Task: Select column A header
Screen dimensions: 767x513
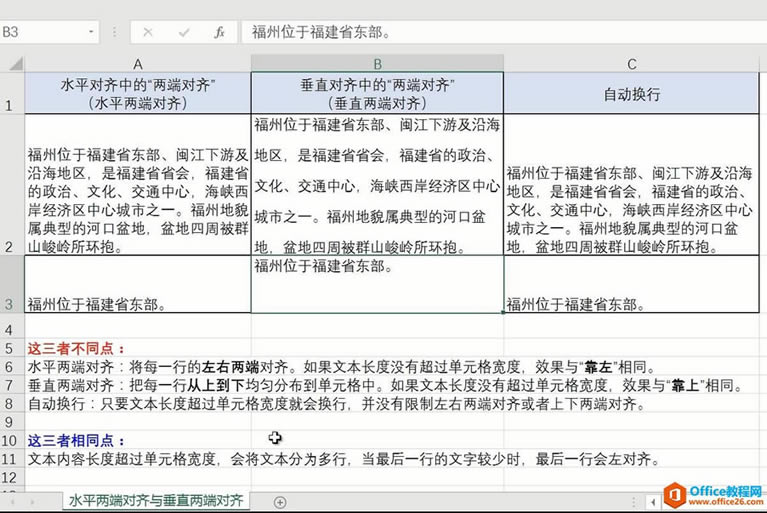Action: click(x=138, y=64)
